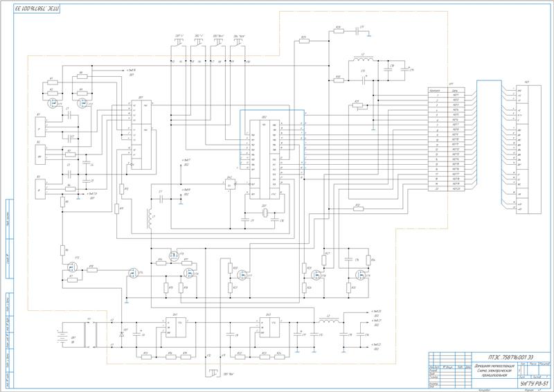The height and width of the screenshot is (392, 554).
Task: Click the VT2 transistor symbol
Action: tap(83, 103)
